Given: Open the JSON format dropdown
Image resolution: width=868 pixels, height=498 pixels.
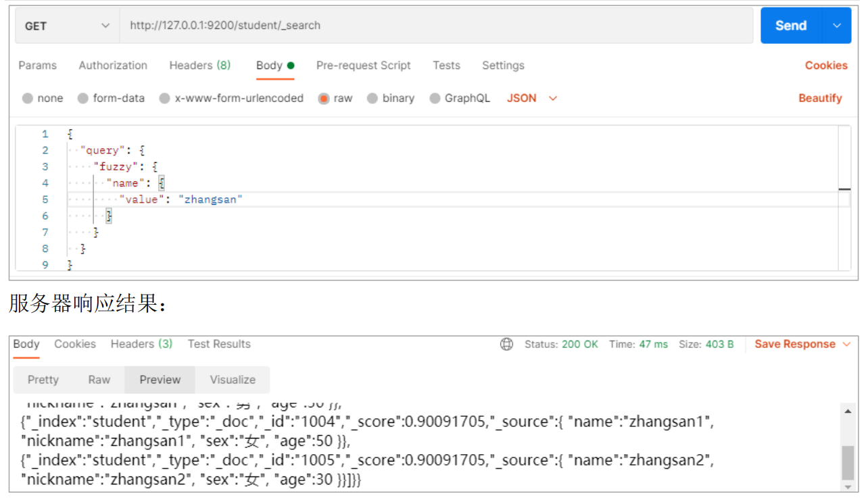Looking at the screenshot, I should click(532, 99).
